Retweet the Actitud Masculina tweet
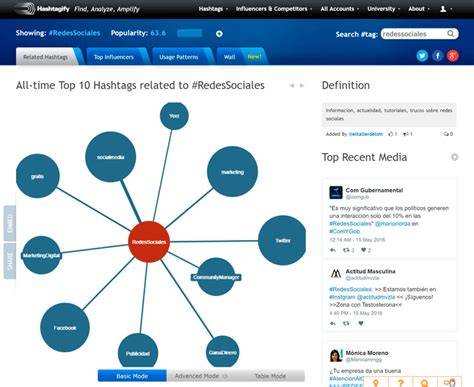This screenshot has height=387, width=474. 347,323
